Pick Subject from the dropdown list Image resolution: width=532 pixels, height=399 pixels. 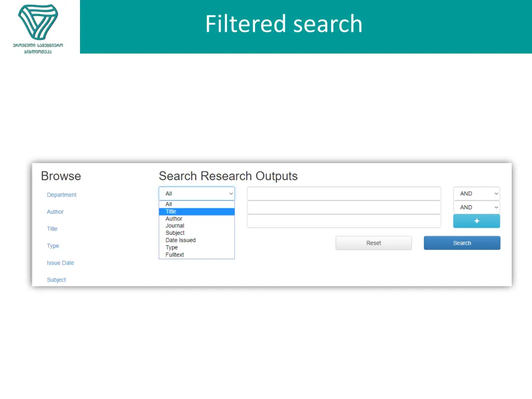coord(197,233)
